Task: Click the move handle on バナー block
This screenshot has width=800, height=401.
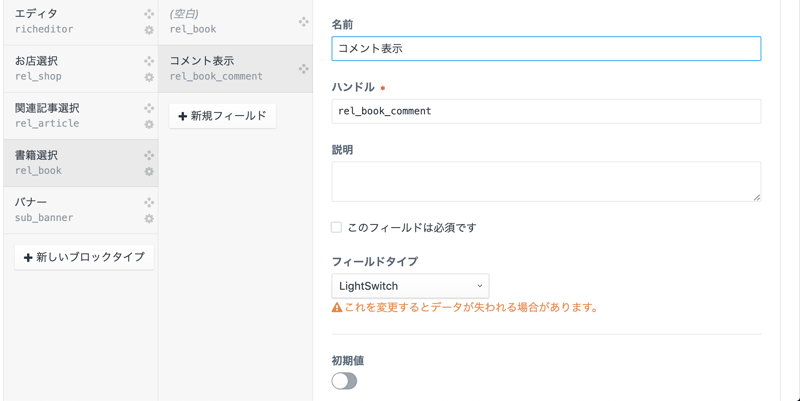Action: click(149, 202)
